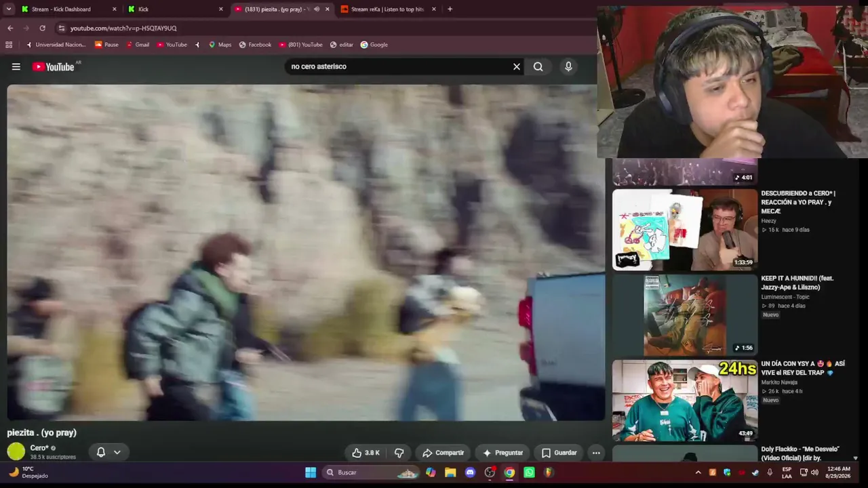Viewport: 868px width, 488px height.
Task: Open KEEP IT A HUNNID!! video thumbnail
Action: pos(685,315)
